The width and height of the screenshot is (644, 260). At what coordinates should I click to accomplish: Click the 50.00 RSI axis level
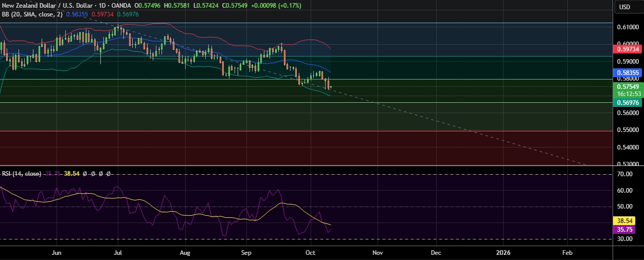(625, 207)
